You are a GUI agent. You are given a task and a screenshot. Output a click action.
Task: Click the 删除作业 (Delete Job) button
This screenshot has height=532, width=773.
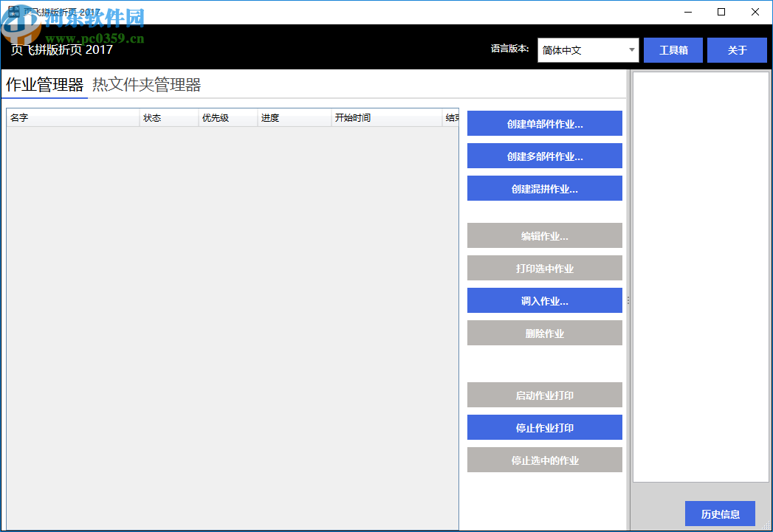tap(544, 333)
